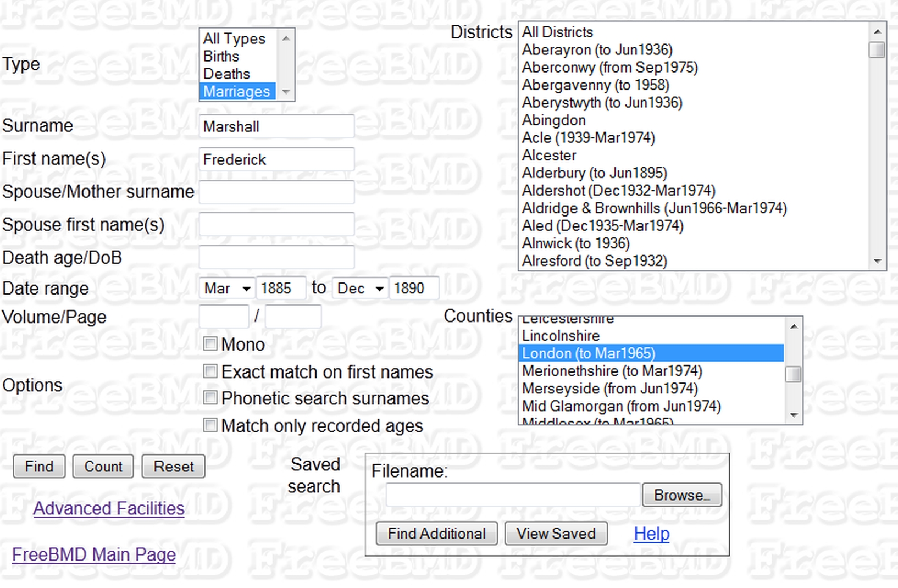This screenshot has height=588, width=898.
Task: Focus the Spouse first name(s) field
Action: pos(276,224)
